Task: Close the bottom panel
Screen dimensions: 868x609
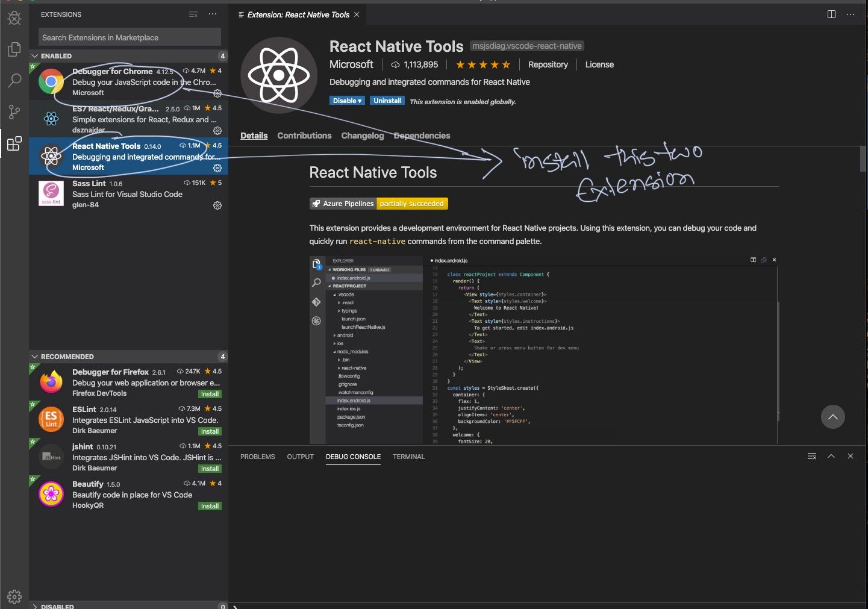Action: 851,456
